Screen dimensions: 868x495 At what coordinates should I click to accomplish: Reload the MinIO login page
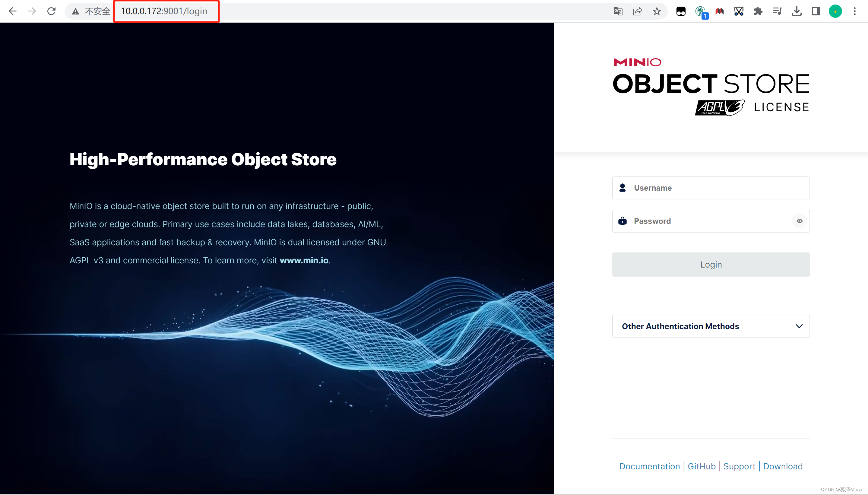coord(51,11)
